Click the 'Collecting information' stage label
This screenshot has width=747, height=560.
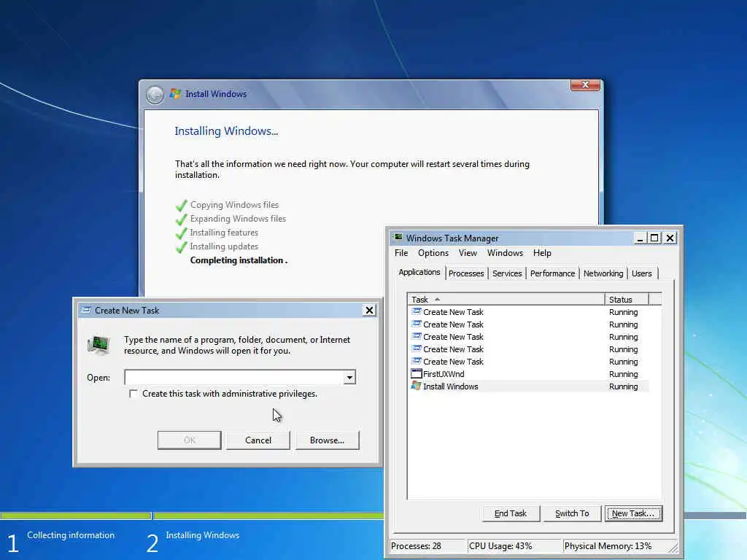(x=71, y=535)
